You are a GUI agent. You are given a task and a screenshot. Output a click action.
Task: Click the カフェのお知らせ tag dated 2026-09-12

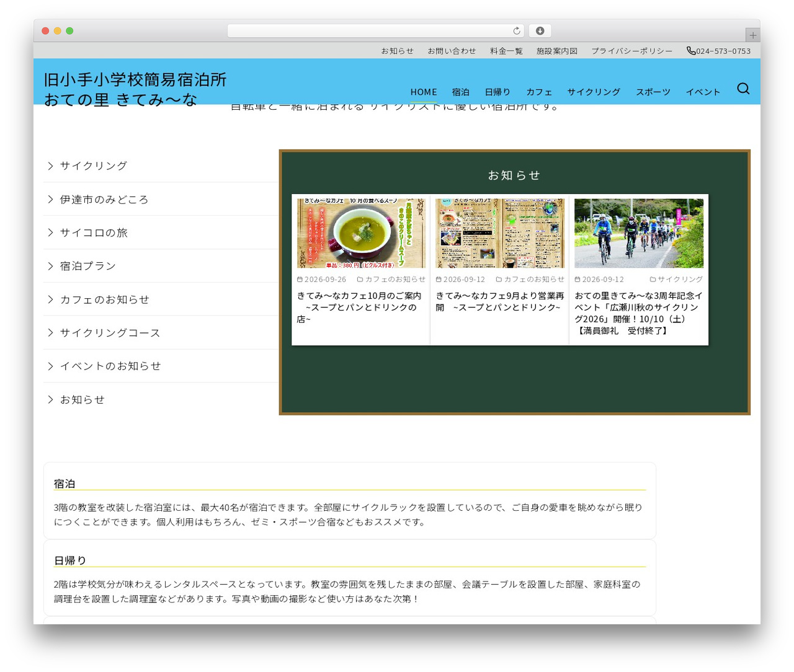pos(534,280)
